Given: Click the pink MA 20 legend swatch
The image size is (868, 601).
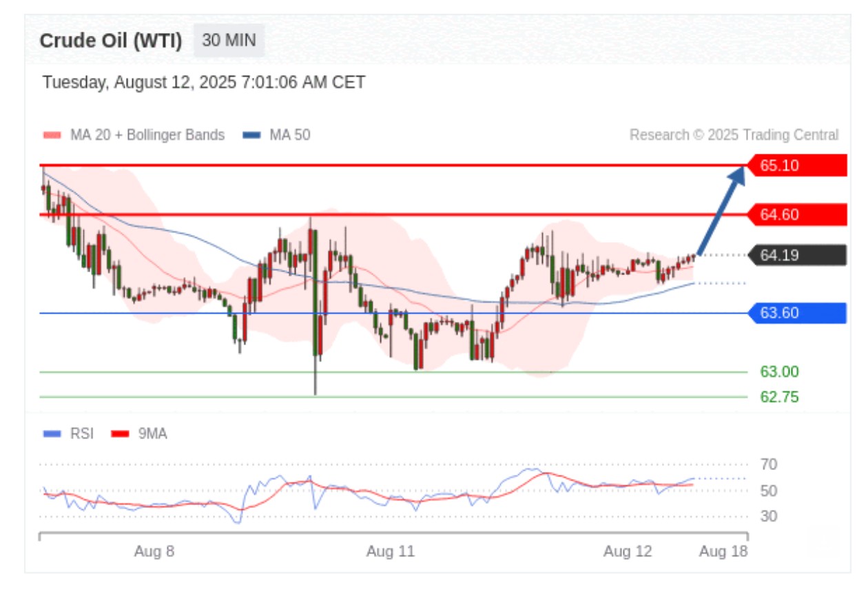Looking at the screenshot, I should click(x=52, y=135).
